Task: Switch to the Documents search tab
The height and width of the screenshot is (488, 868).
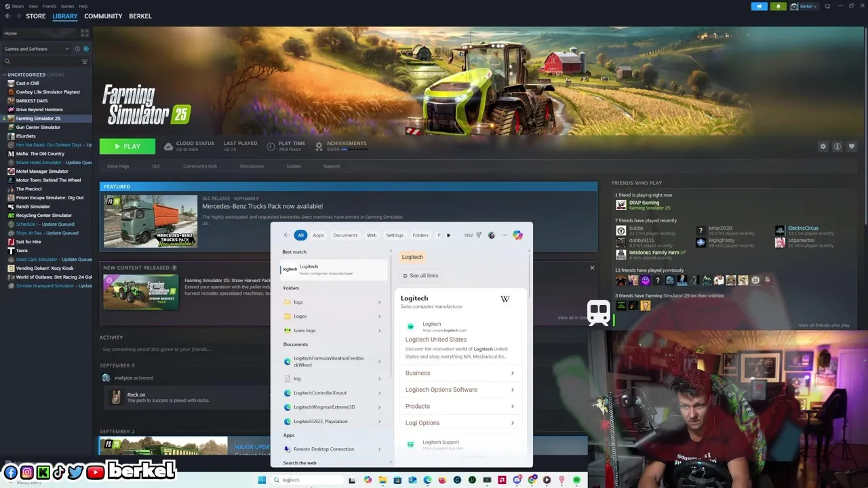Action: 345,235
